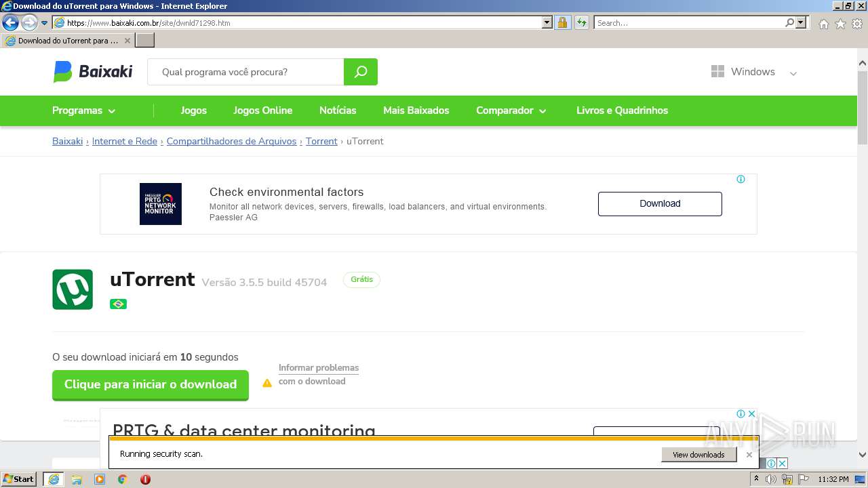The height and width of the screenshot is (488, 868).
Task: Click the 11:32 PM system clock
Action: coord(833,479)
